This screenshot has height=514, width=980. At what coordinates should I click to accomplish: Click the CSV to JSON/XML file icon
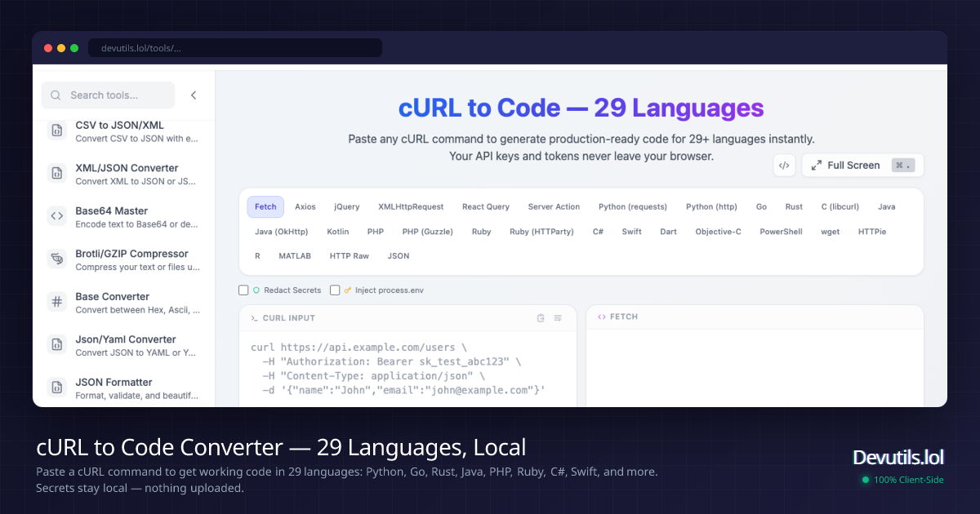(x=56, y=130)
